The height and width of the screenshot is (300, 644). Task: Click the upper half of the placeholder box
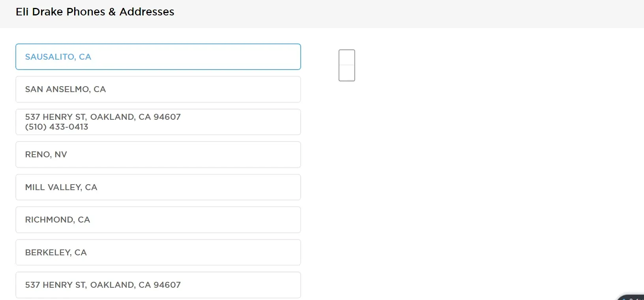pos(347,57)
